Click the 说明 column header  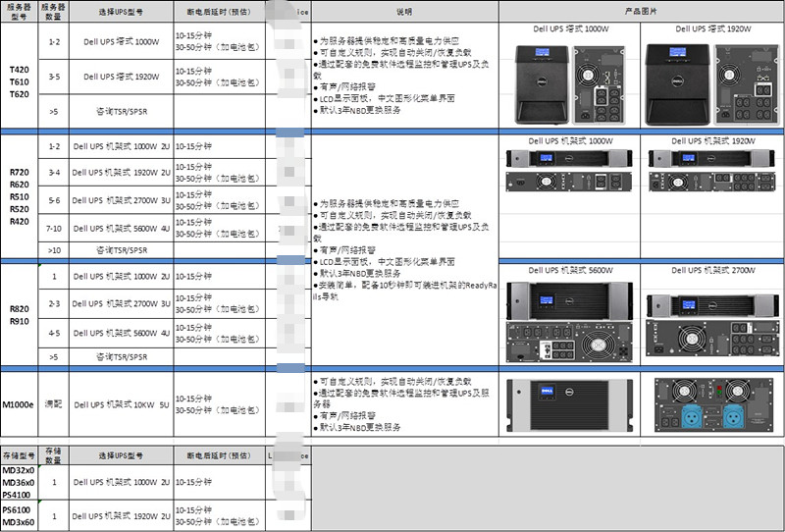404,12
